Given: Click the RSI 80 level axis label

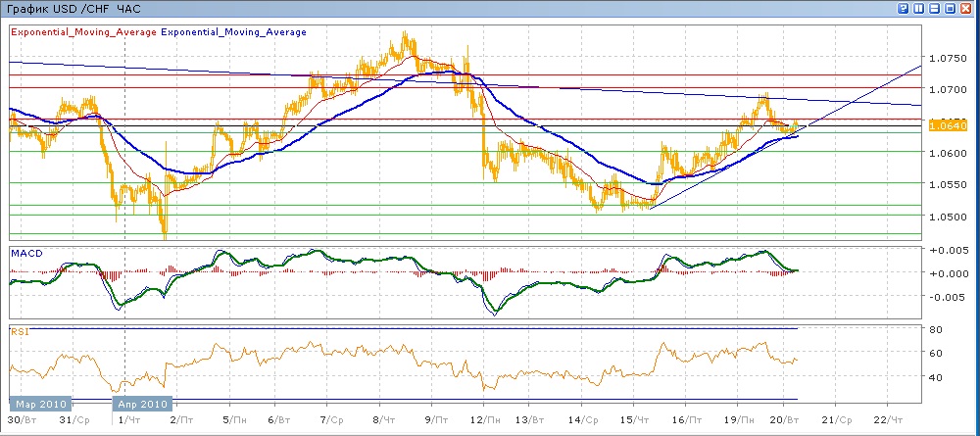Looking at the screenshot, I should (x=937, y=329).
